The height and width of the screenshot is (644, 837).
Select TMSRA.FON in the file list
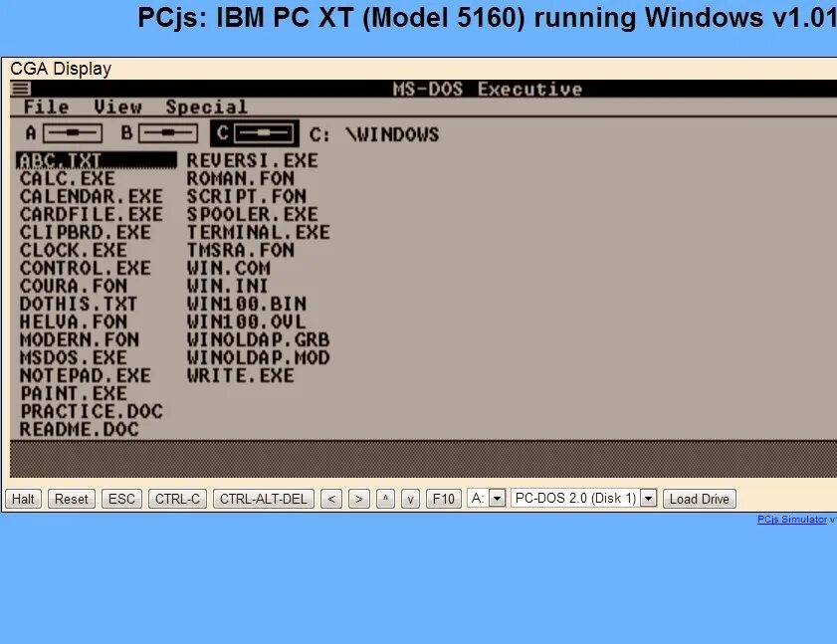241,250
